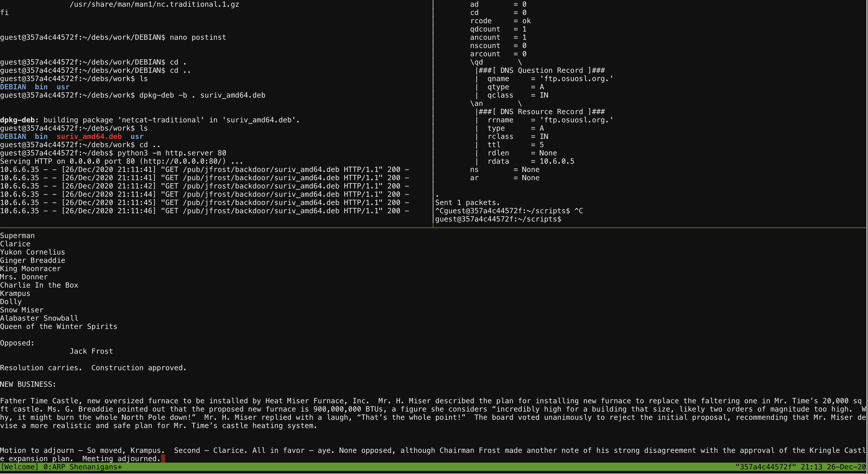Click 'Dolly' in the name list

pos(11,302)
